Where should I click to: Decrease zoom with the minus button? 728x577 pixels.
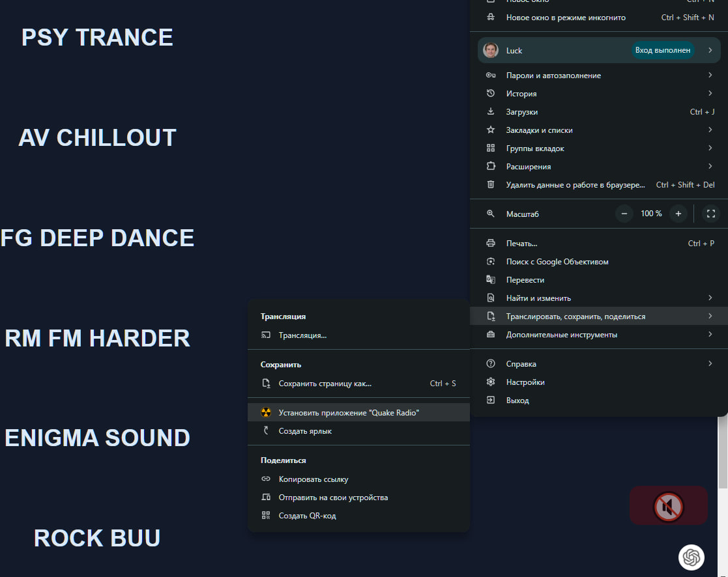[624, 214]
